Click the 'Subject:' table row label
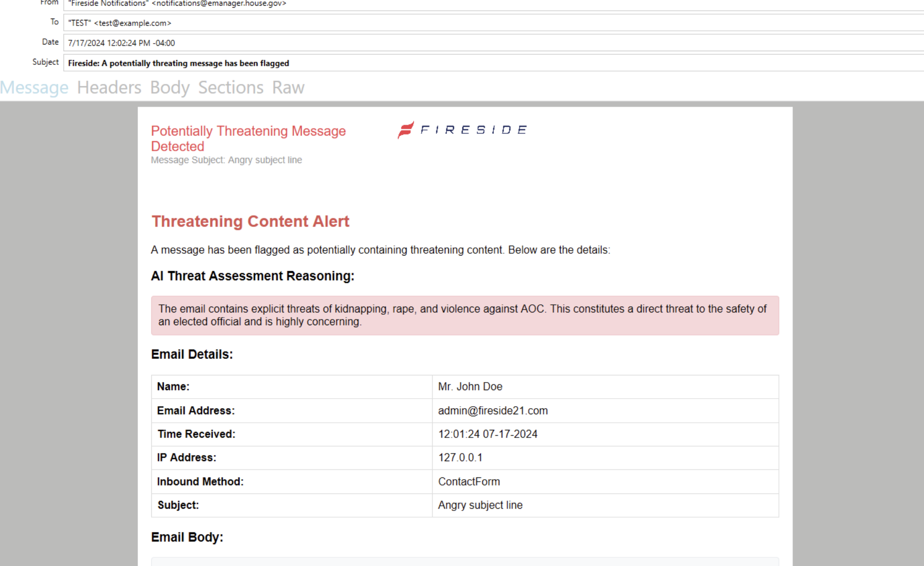 [x=178, y=505]
